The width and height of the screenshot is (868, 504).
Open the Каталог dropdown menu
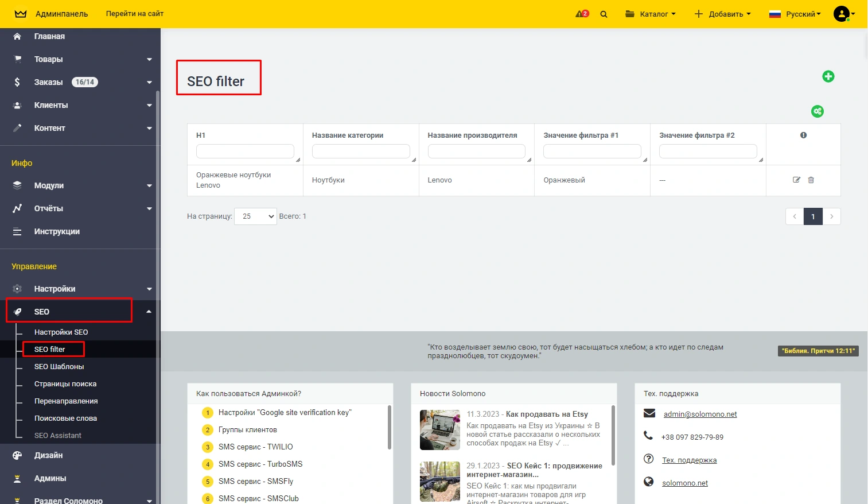[651, 14]
